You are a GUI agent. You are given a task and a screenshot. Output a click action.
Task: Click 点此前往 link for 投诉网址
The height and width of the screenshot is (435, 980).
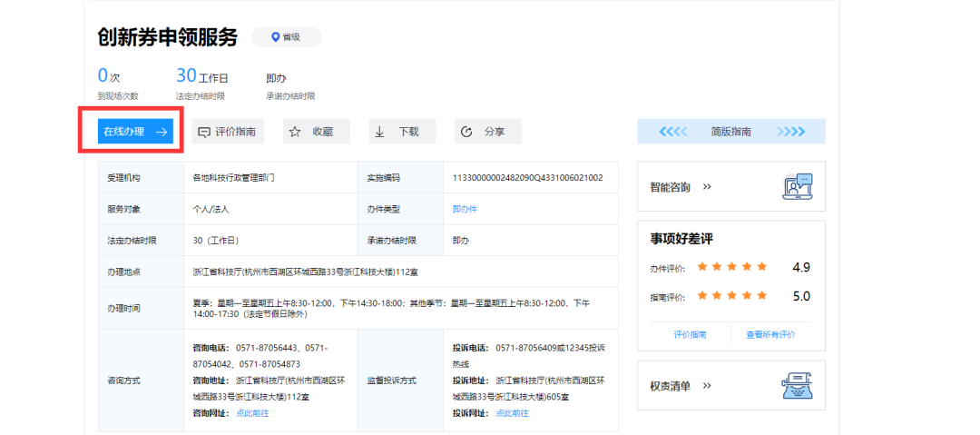click(512, 413)
